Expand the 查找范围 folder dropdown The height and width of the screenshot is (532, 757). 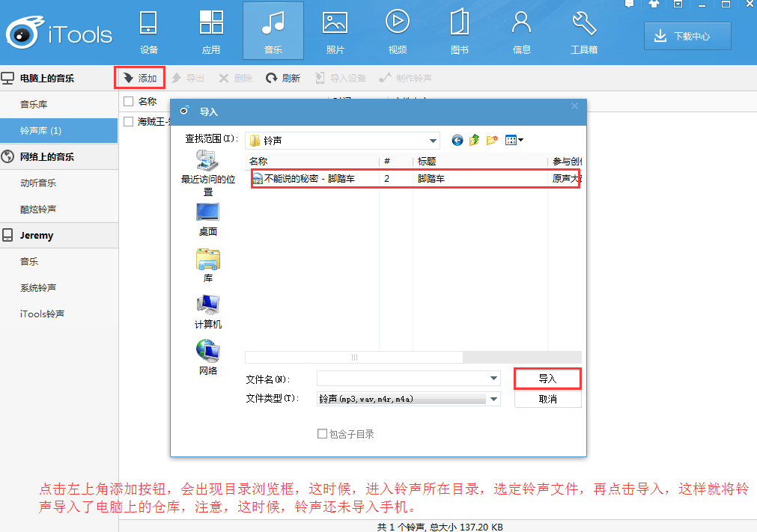tap(431, 140)
